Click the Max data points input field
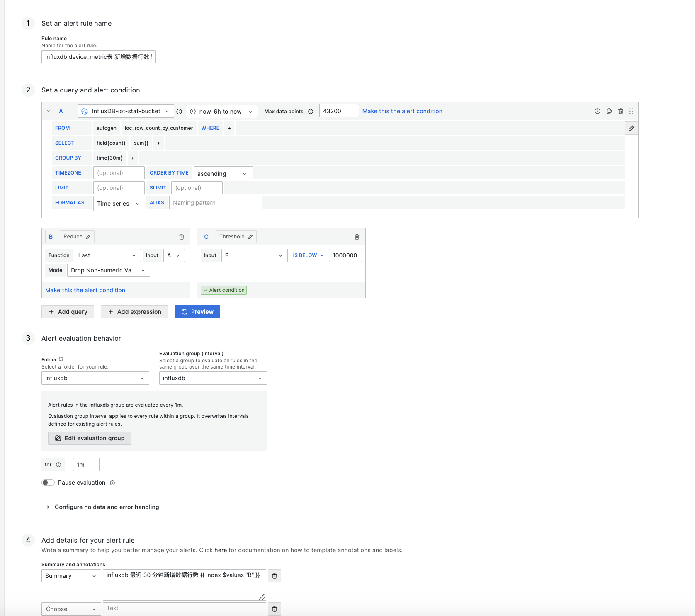Image resolution: width=695 pixels, height=616 pixels. (x=339, y=111)
